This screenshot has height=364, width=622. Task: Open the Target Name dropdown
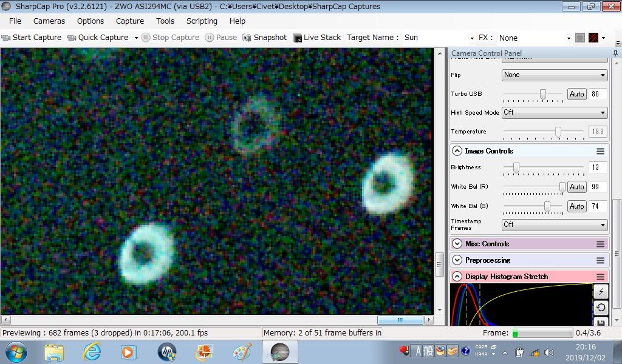pyautogui.click(x=471, y=38)
